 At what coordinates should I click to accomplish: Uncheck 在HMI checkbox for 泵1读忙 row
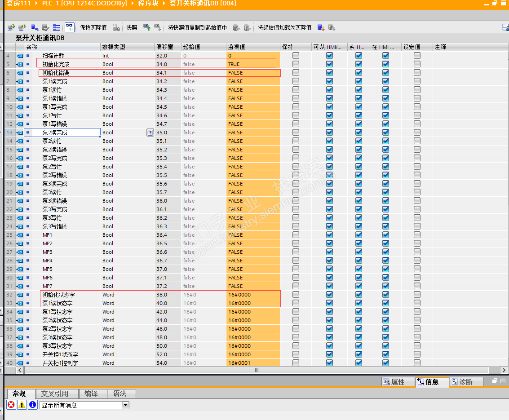[x=385, y=89]
